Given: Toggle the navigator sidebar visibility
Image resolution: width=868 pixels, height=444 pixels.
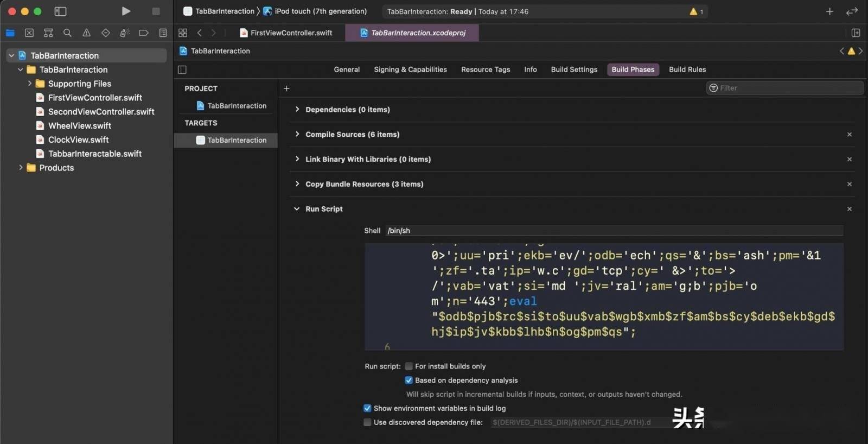Looking at the screenshot, I should [x=61, y=11].
